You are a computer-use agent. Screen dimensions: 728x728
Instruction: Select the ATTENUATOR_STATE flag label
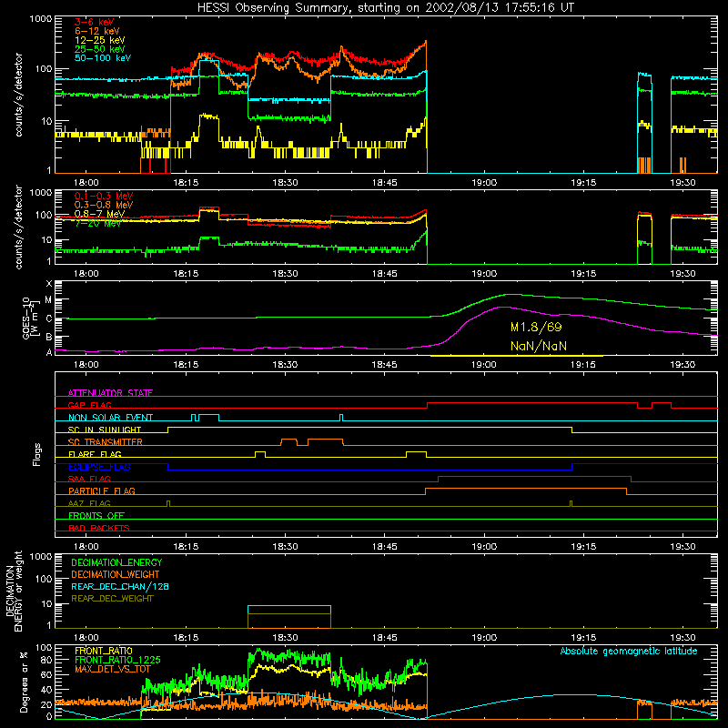pyautogui.click(x=110, y=393)
